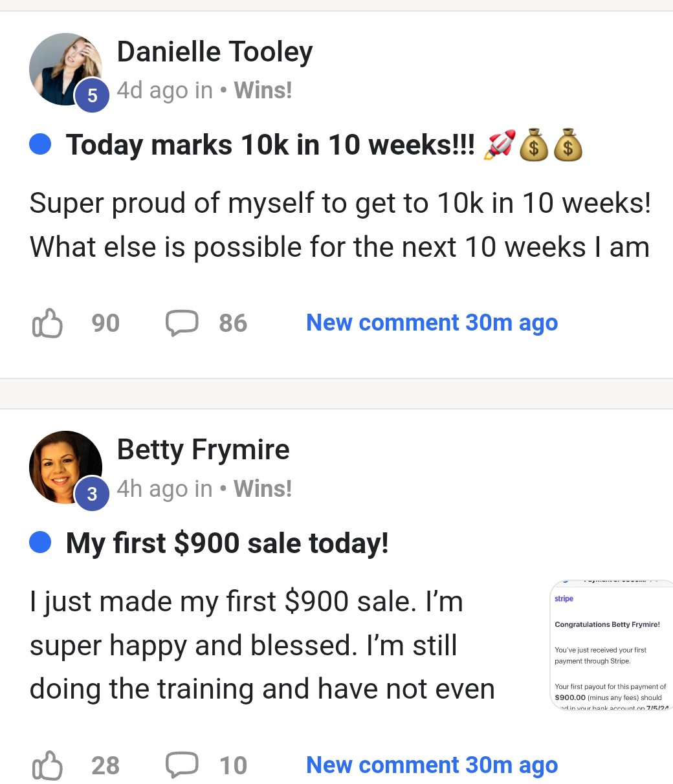Open comments on Betty Frymire's post
Image resolution: width=673 pixels, height=784 pixels.
182,765
